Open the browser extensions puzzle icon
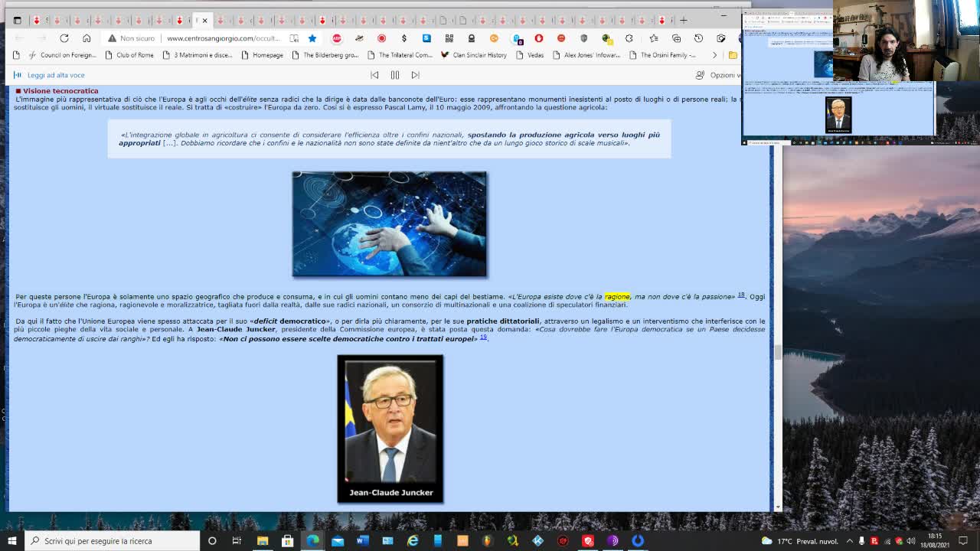The image size is (980, 551). pos(629,38)
